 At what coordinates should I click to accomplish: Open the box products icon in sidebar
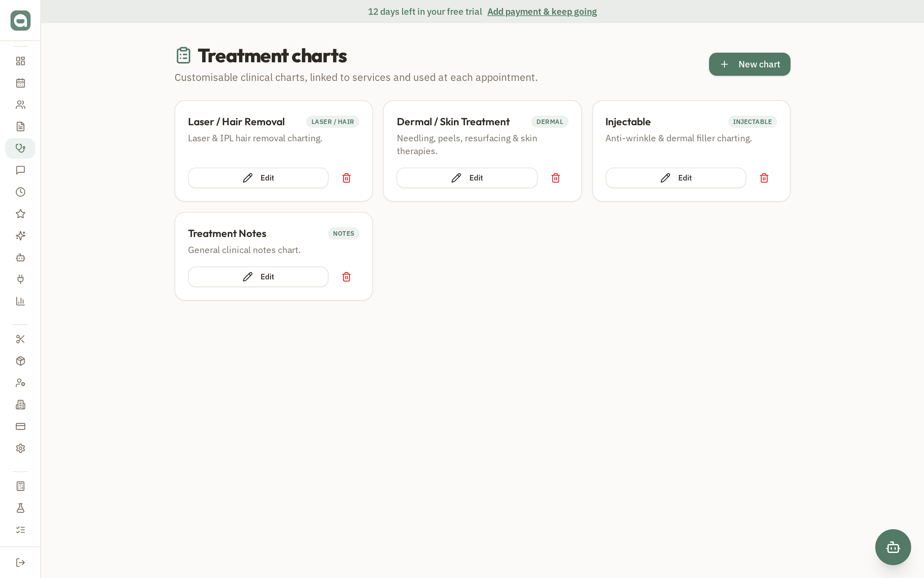click(20, 361)
